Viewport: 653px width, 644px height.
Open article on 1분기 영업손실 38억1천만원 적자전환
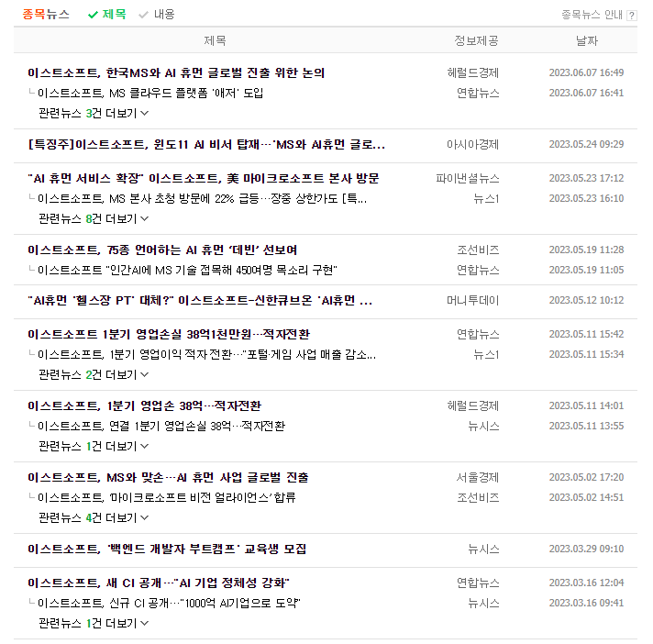pos(169,334)
